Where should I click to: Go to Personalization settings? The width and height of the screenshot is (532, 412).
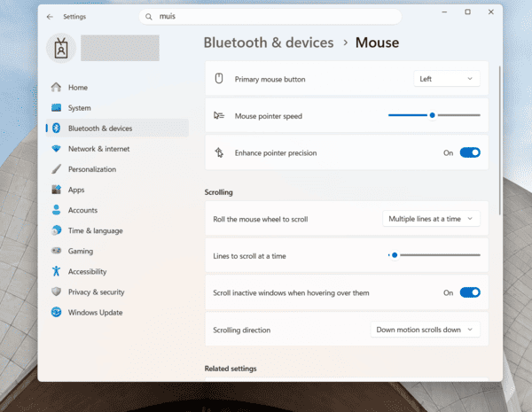pyautogui.click(x=117, y=169)
